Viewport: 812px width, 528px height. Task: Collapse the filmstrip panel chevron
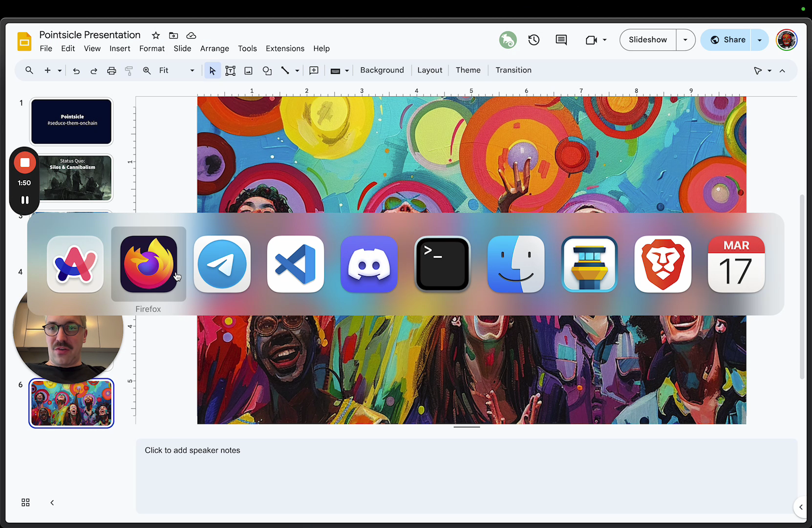[52, 503]
